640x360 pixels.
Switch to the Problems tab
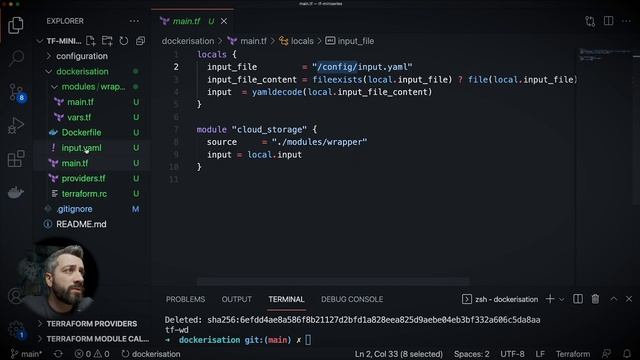(185, 299)
